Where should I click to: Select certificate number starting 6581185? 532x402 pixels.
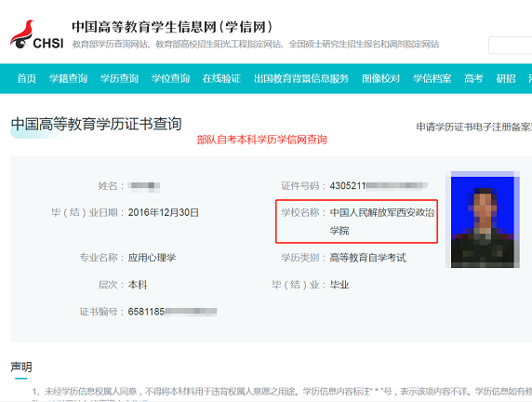(172, 312)
